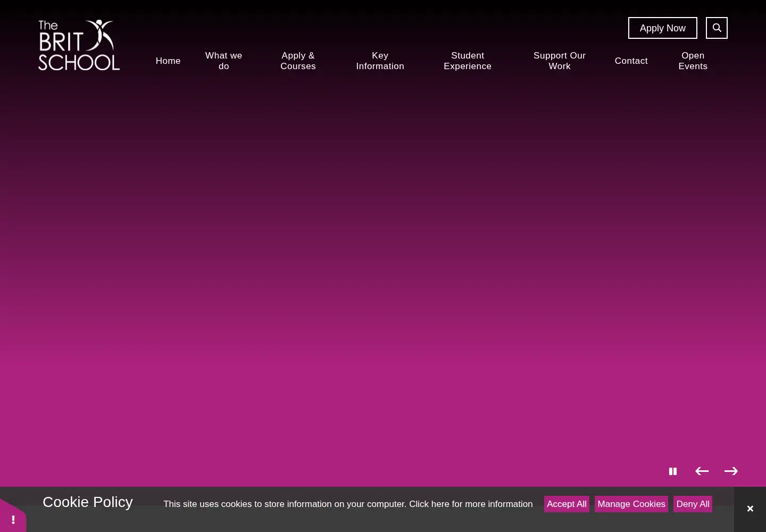
Task: Close the cookie policy banner
Action: click(750, 509)
